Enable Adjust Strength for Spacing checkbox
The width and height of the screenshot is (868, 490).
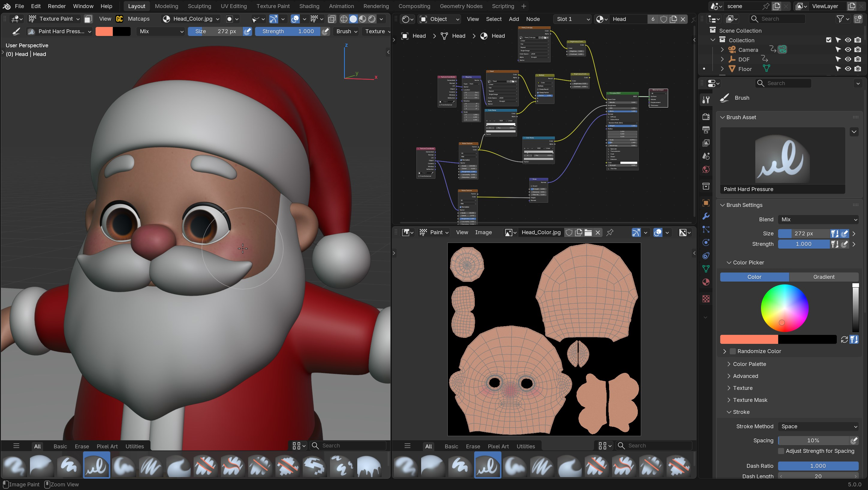pyautogui.click(x=781, y=451)
